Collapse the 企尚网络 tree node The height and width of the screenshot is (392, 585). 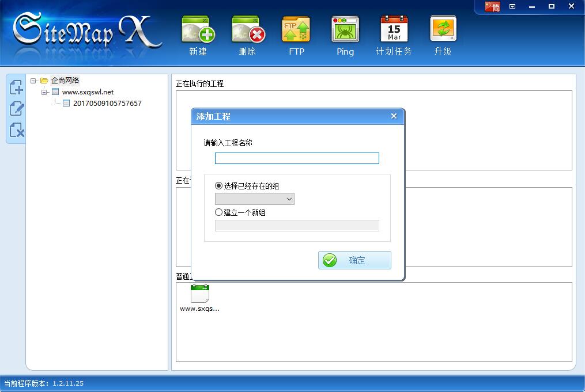33,81
